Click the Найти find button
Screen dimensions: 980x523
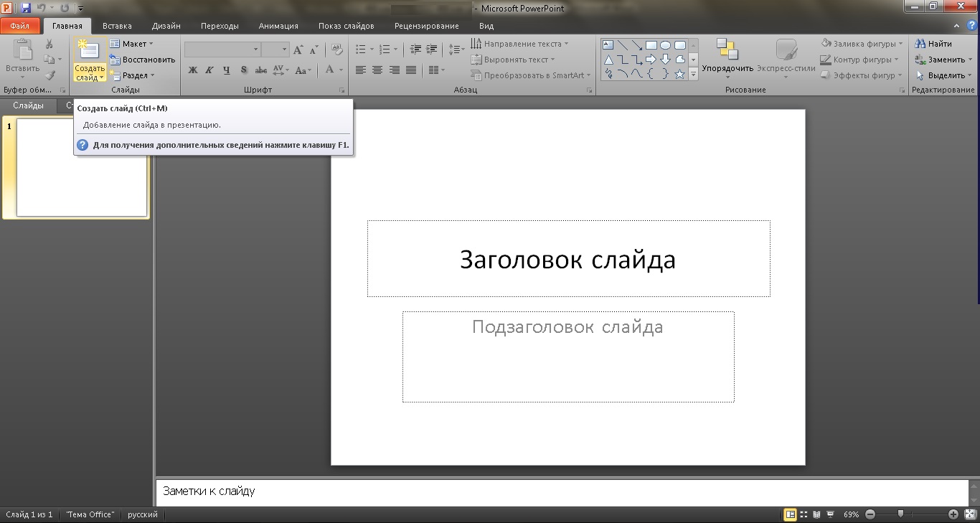coord(933,44)
